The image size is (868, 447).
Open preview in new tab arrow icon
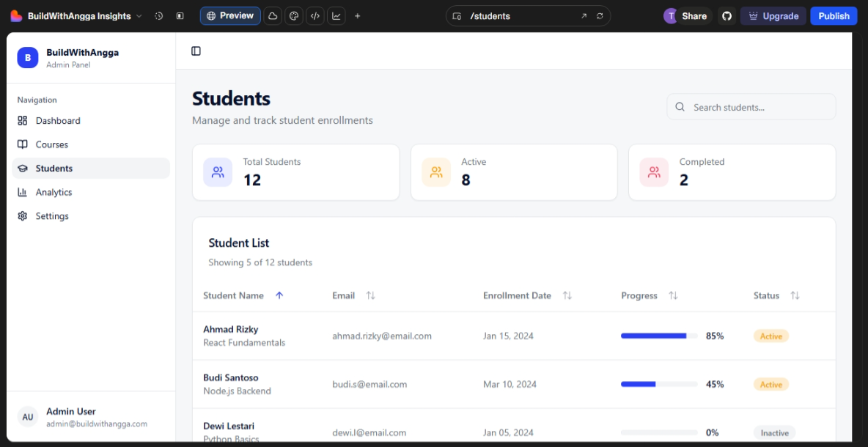(584, 16)
